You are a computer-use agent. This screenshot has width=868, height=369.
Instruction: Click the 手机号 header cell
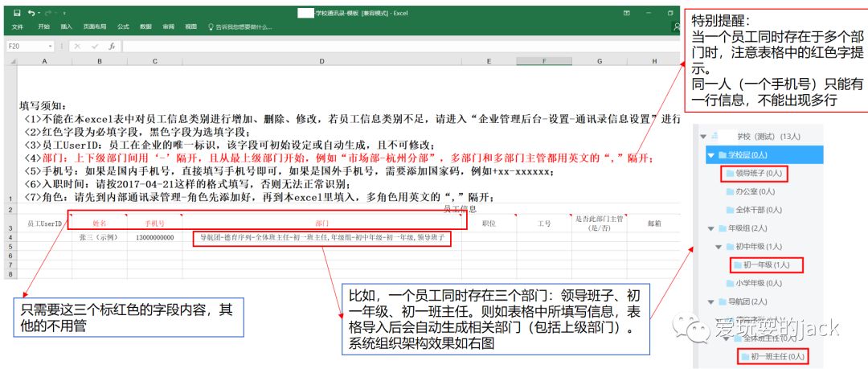(x=155, y=223)
